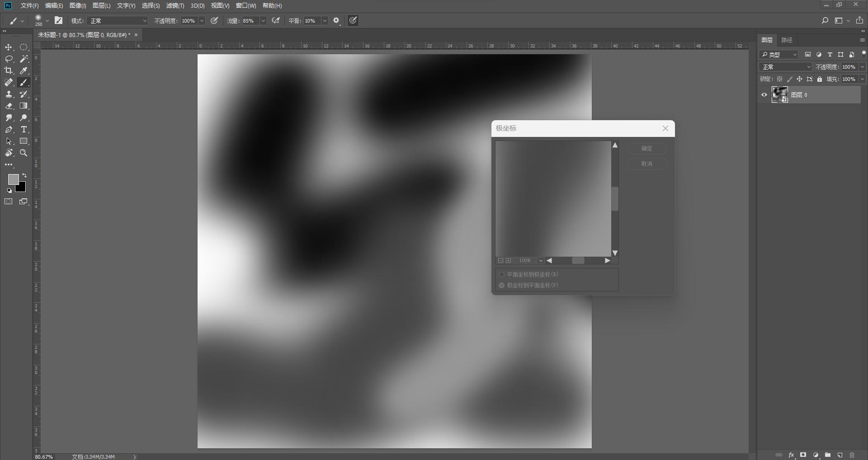
Task: Open the layer filter type dropdown
Action: 779,55
